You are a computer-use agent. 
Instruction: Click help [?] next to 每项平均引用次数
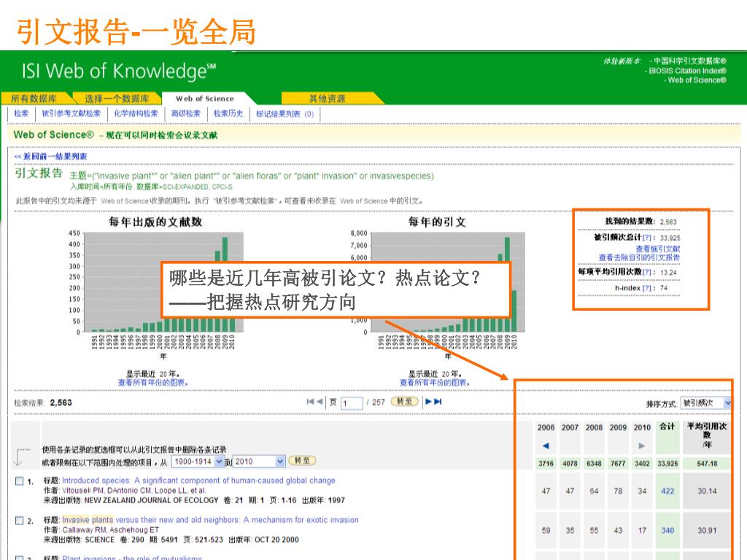point(646,273)
